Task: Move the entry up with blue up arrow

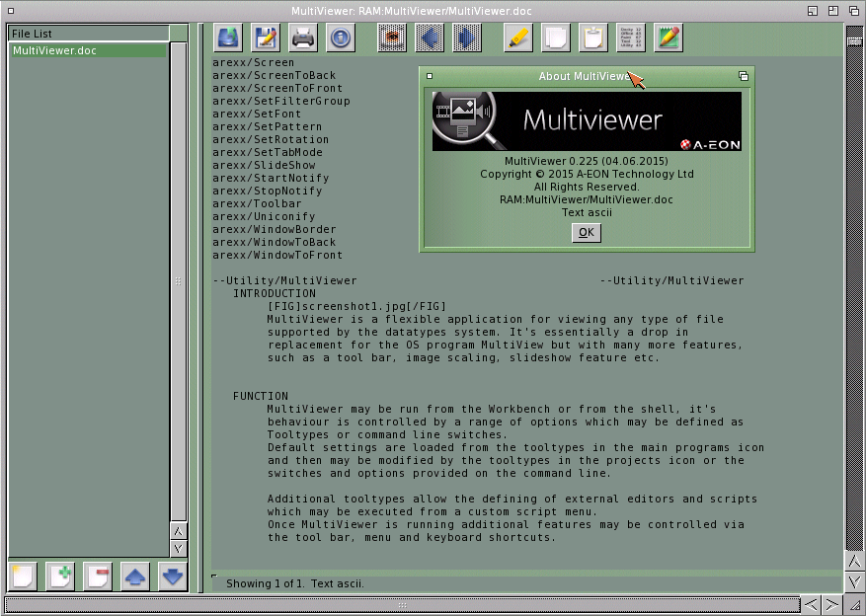Action: point(135,577)
